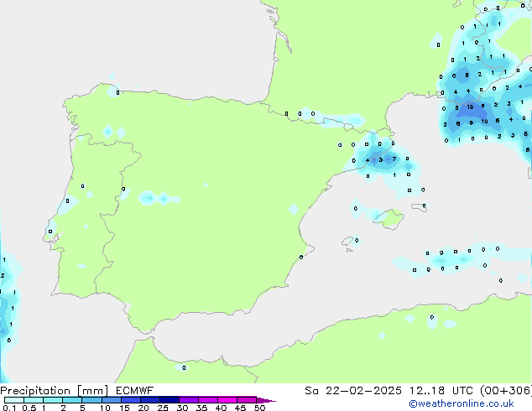Viewport: 532px width, 411px height.
Task: Click the 'ECMWF' model label
Action: (135, 391)
